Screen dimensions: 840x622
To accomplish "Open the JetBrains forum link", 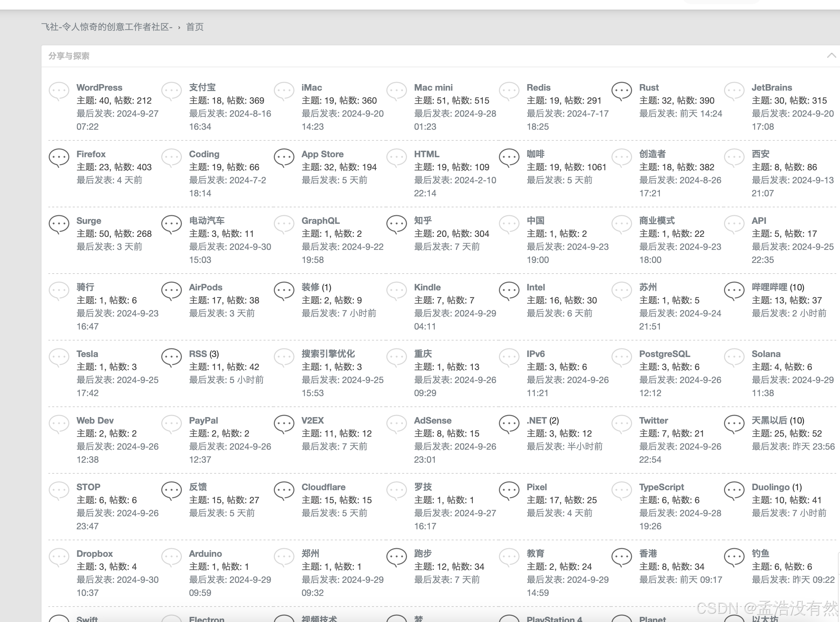I will point(771,87).
